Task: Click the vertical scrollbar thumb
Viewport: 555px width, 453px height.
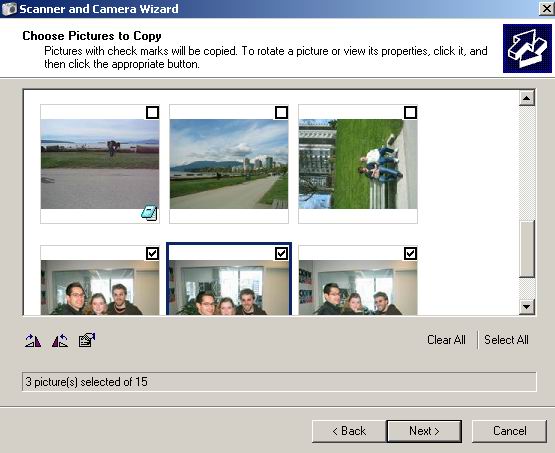Action: coord(526,248)
